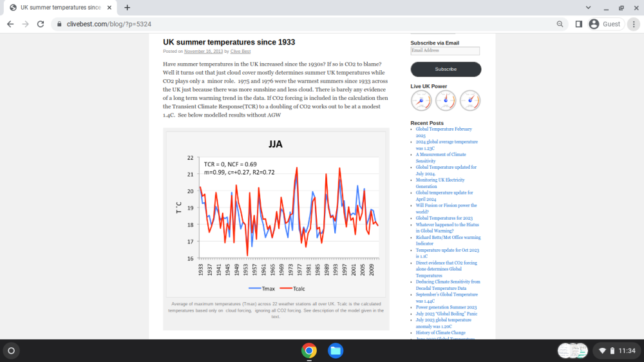This screenshot has height=362, width=644.
Task: Close the UK summer temperatures tab
Action: point(109,7)
